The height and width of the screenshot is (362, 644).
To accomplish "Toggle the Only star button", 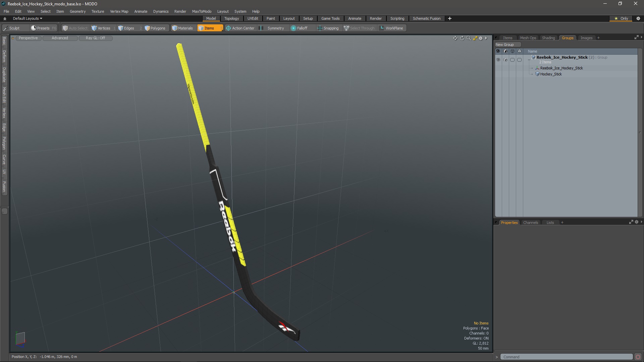I will 621,18.
